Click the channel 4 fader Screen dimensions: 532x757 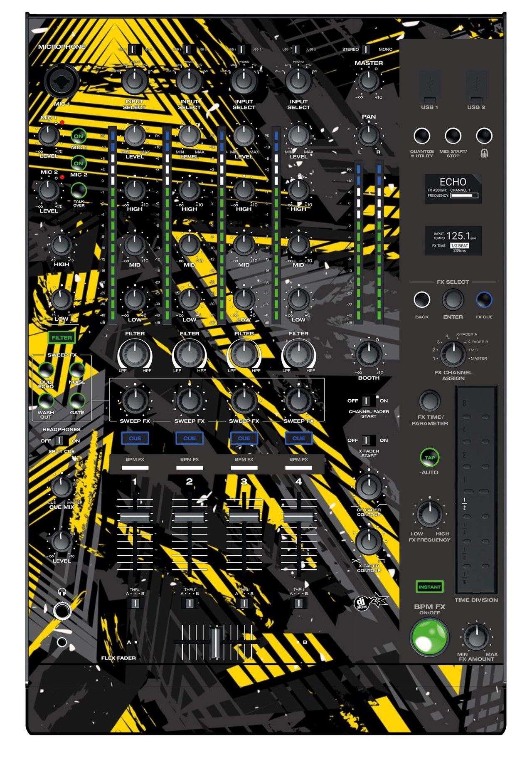coord(298,517)
